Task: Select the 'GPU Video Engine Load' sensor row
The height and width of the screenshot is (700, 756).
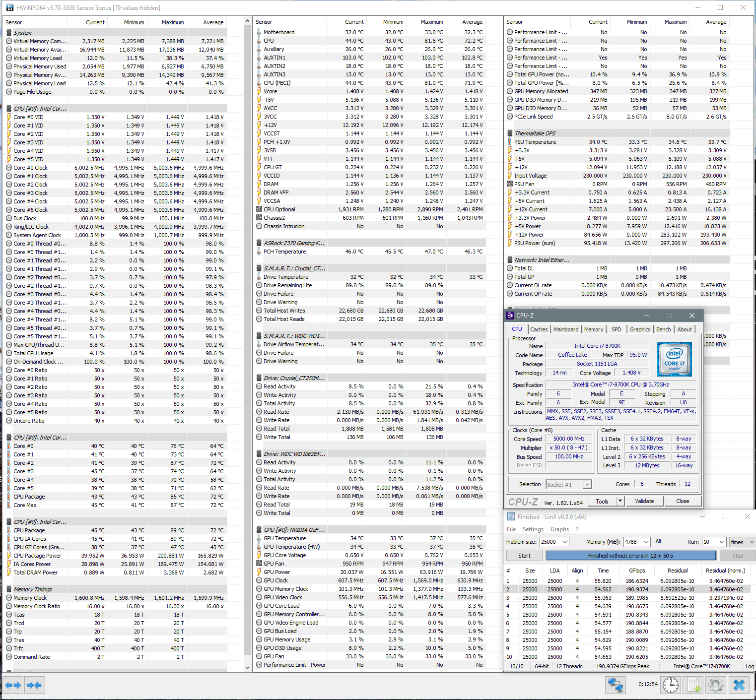Action: (370, 623)
